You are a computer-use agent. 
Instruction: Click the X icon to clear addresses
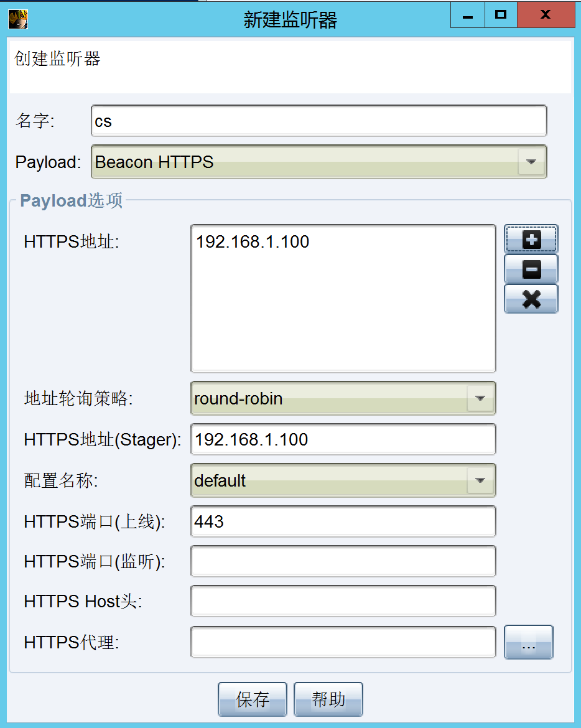pyautogui.click(x=531, y=299)
